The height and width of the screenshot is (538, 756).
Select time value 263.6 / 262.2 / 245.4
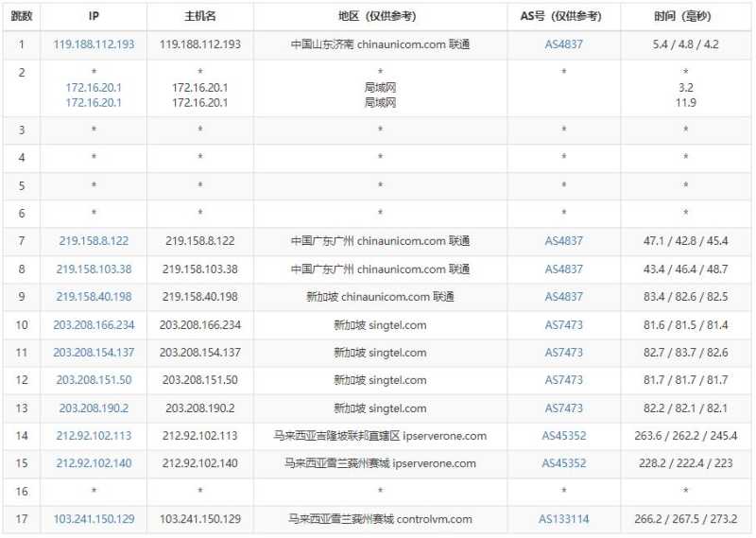(686, 436)
